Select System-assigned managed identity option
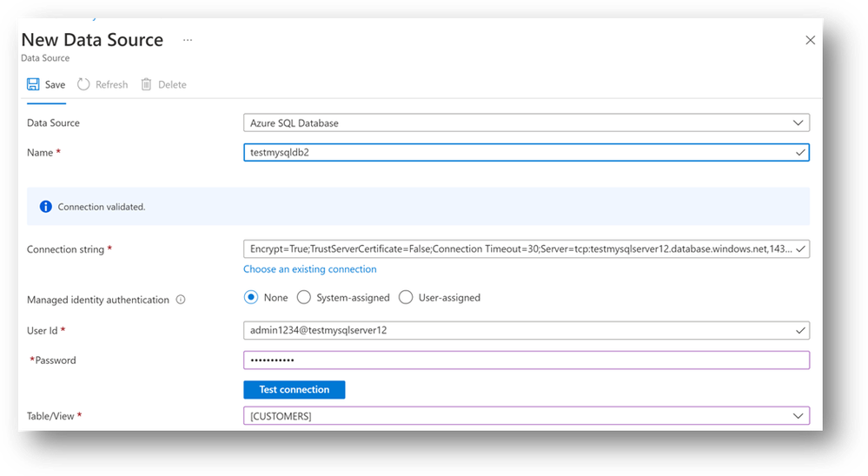 coord(304,297)
